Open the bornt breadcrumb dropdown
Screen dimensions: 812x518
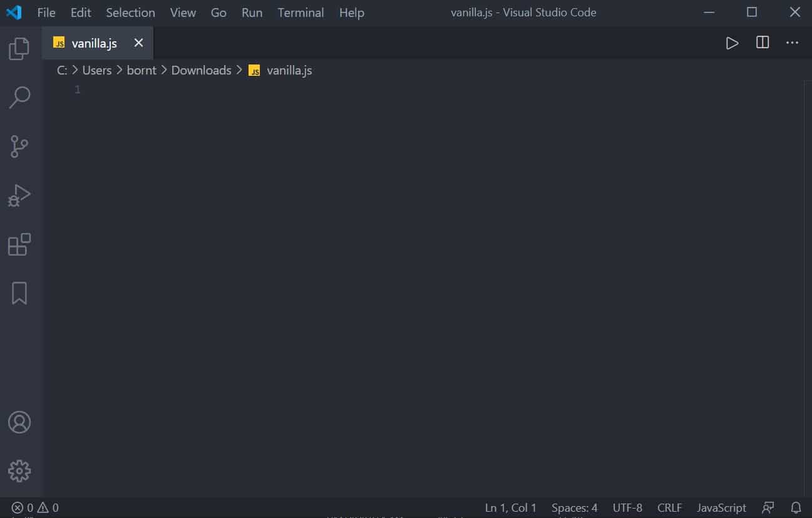point(141,70)
